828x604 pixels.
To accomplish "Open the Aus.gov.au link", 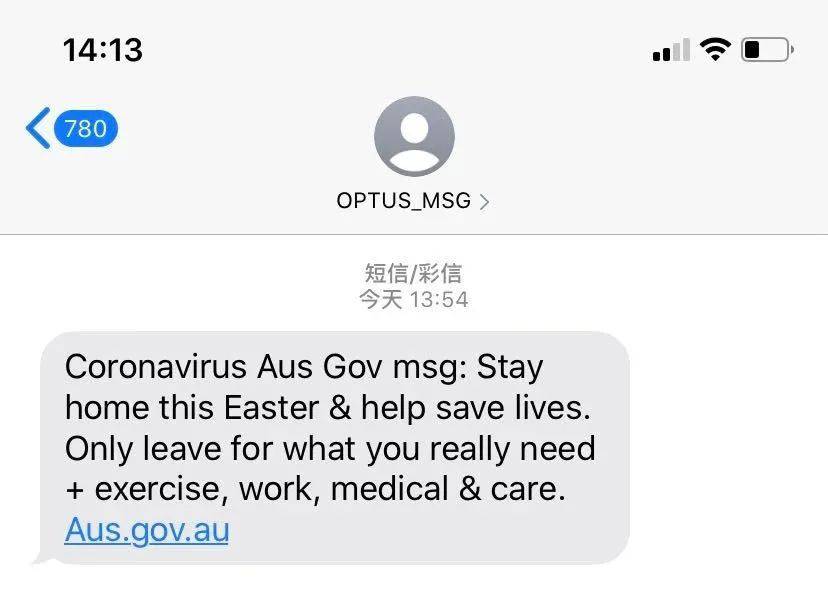I will point(147,530).
